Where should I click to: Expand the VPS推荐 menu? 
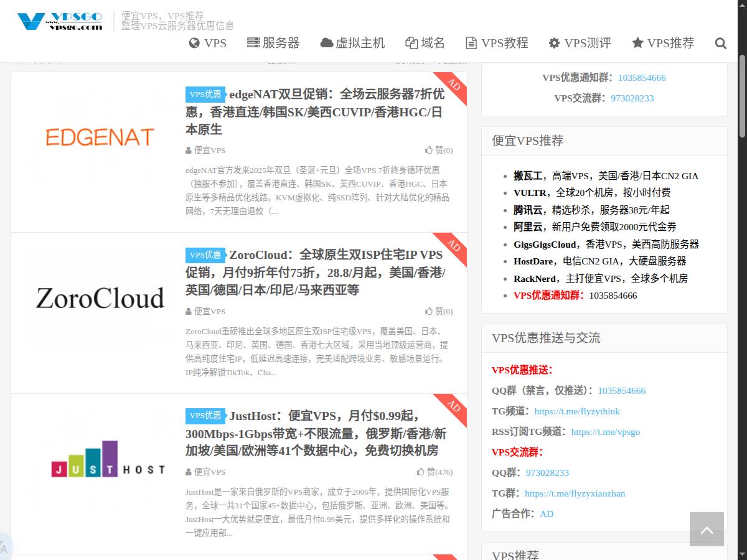click(663, 43)
